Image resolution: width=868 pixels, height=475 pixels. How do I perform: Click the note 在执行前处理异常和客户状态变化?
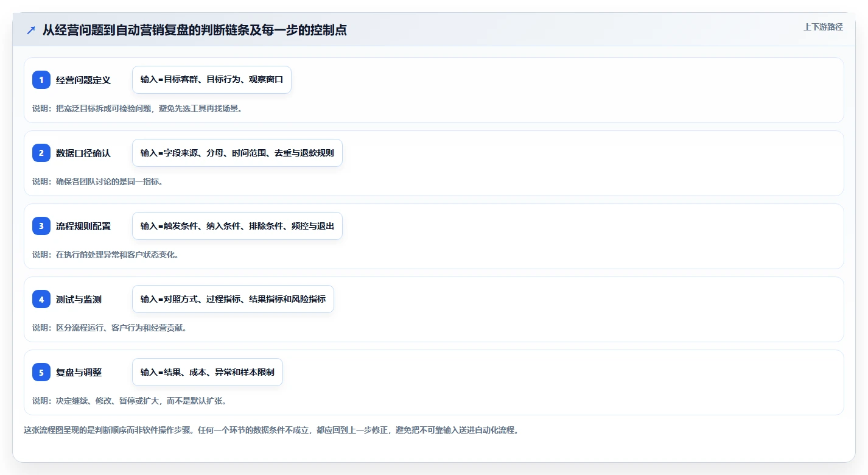(x=106, y=255)
